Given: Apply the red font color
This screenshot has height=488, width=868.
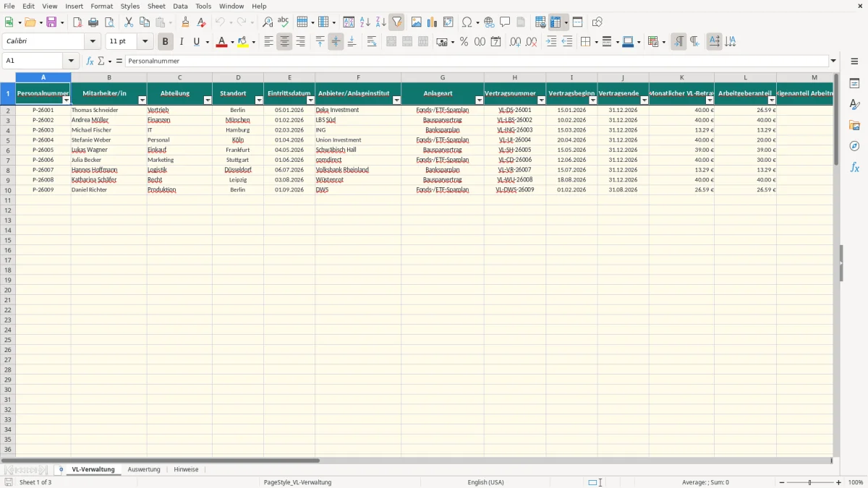Looking at the screenshot, I should 222,42.
